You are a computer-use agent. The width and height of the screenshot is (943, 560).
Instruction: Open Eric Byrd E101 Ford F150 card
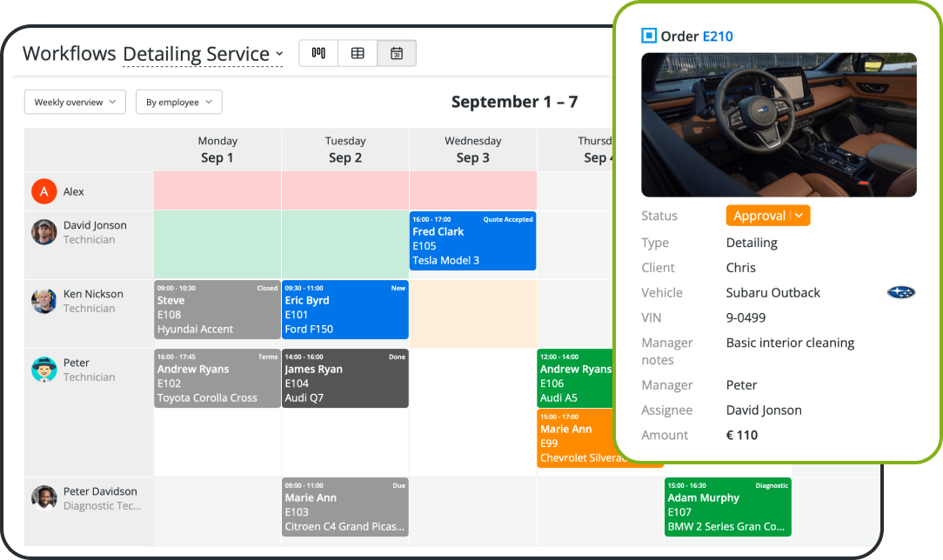tap(345, 310)
